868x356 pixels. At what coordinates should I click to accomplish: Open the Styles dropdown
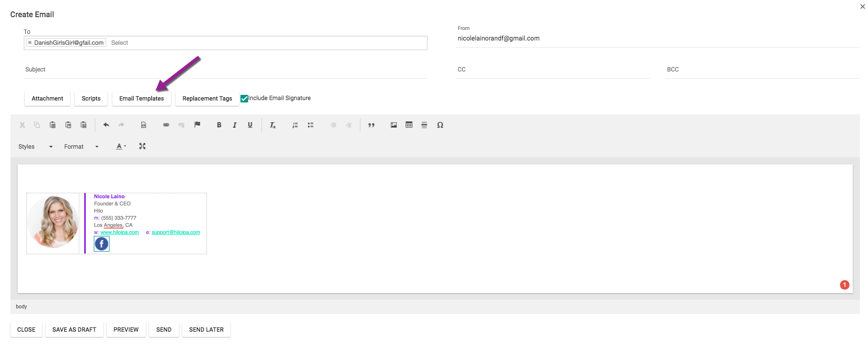pos(35,147)
